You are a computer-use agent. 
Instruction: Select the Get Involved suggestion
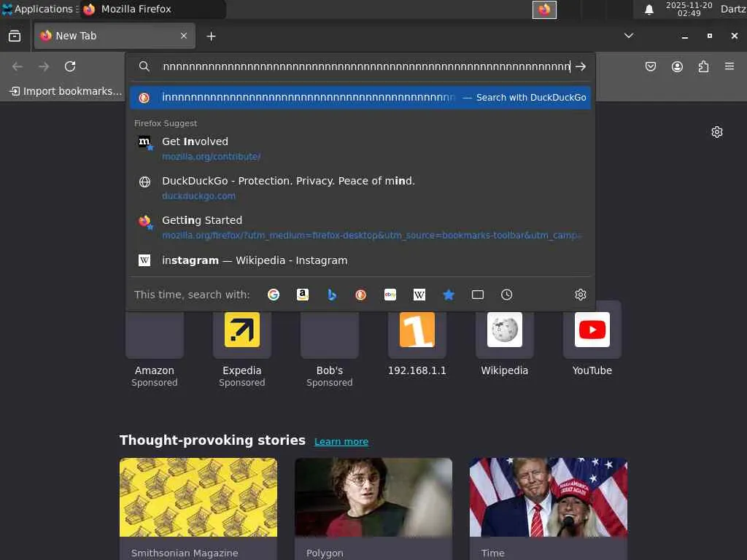tap(360, 149)
